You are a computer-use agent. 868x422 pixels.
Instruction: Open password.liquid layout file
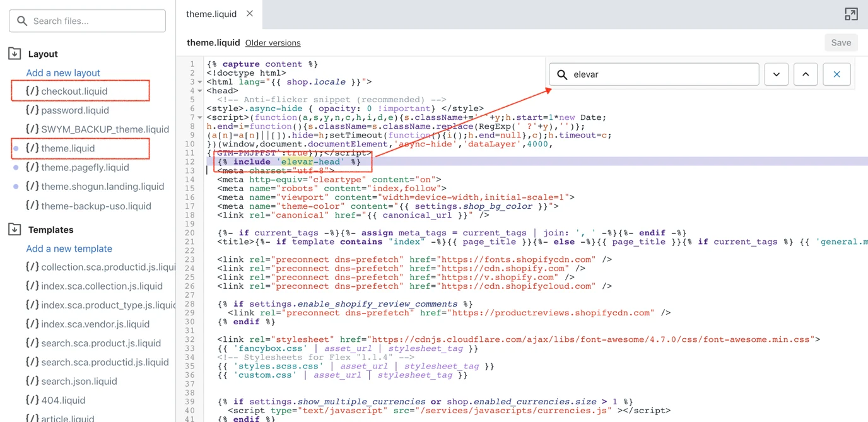(75, 110)
